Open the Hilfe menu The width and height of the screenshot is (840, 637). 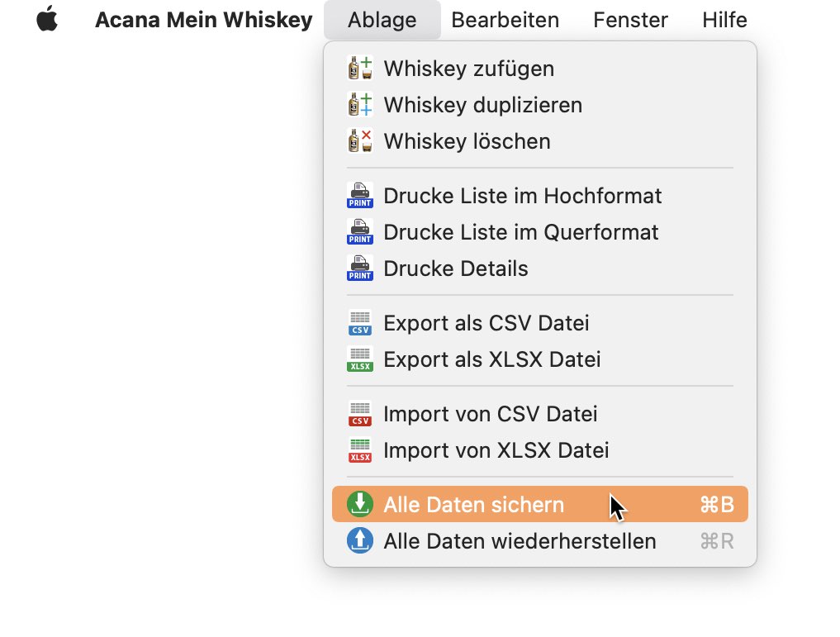tap(724, 20)
